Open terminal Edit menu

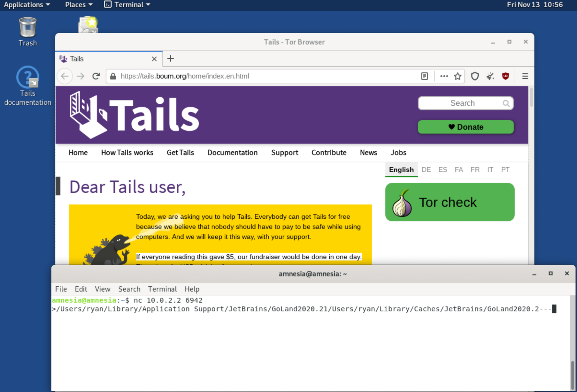pos(81,289)
